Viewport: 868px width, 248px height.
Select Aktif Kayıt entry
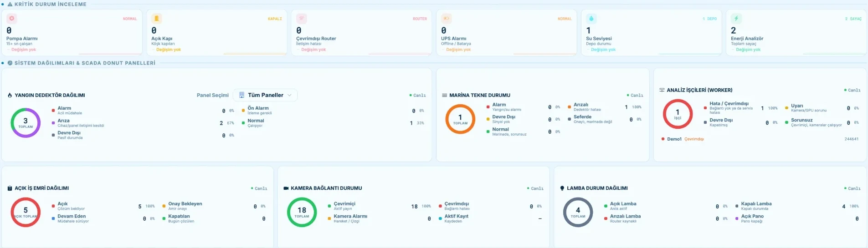coord(490,218)
